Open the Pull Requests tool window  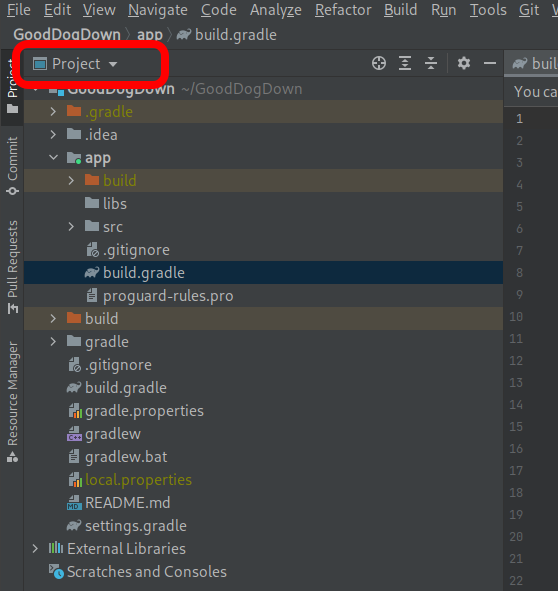tap(12, 267)
